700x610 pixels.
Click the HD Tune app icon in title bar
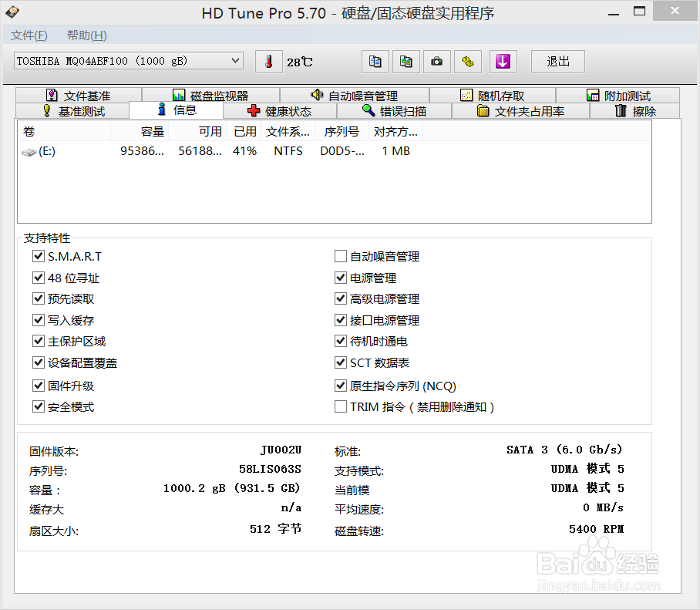pos(12,12)
